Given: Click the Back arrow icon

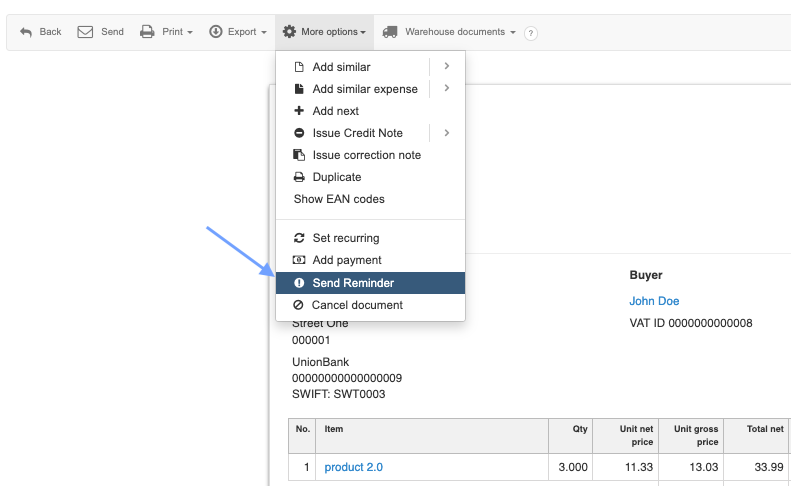Looking at the screenshot, I should [x=25, y=32].
